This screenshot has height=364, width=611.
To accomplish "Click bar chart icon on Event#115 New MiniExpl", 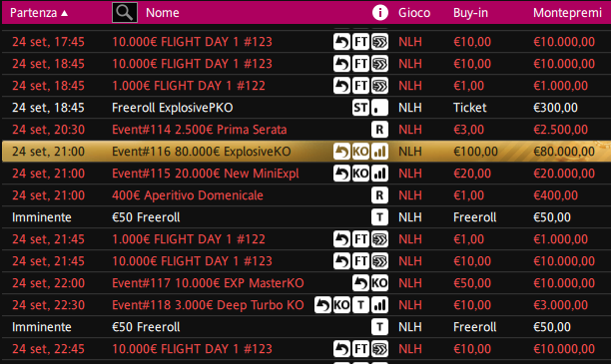I will click(x=379, y=174).
